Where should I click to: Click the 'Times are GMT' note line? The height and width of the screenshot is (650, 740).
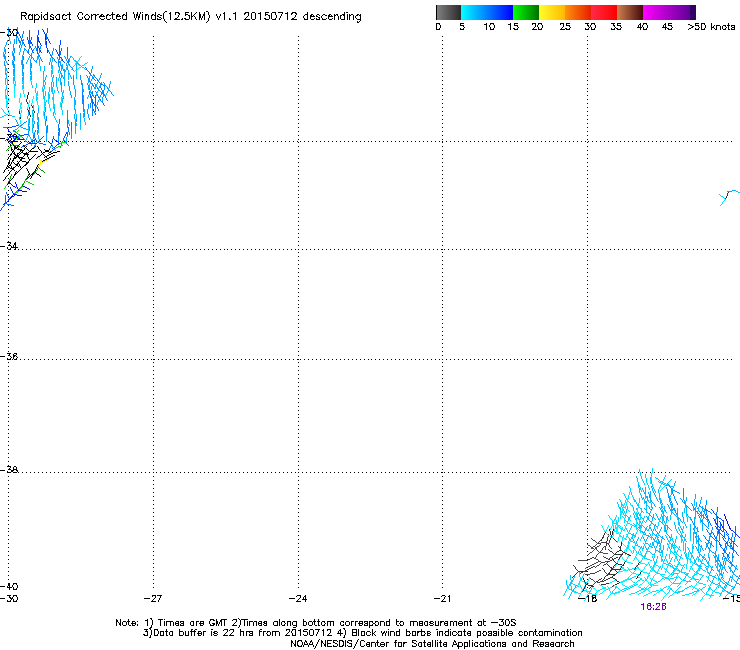(x=316, y=623)
